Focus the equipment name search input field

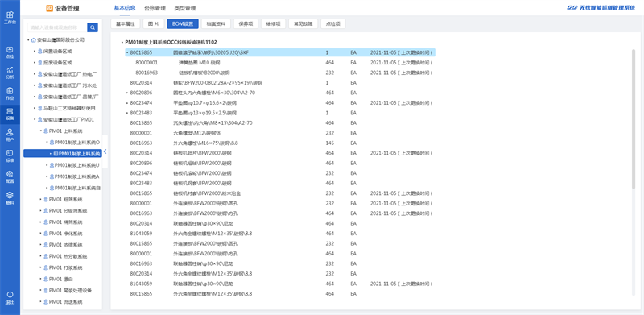pos(57,27)
